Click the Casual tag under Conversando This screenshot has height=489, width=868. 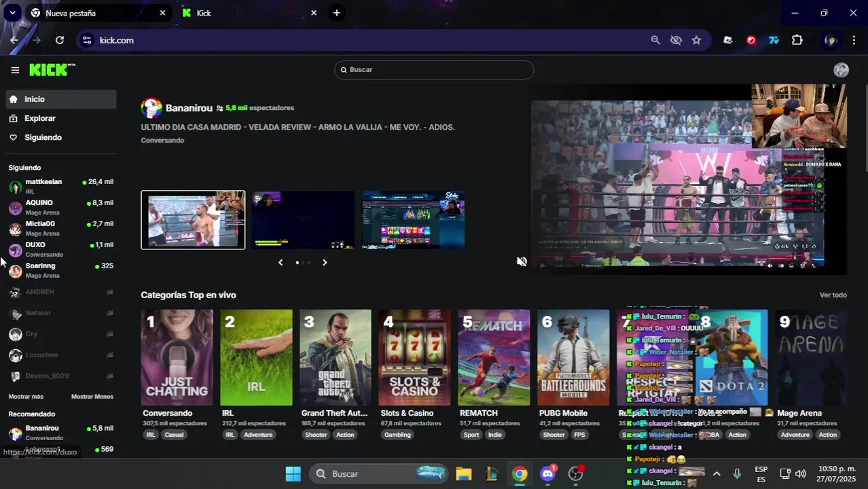point(175,435)
